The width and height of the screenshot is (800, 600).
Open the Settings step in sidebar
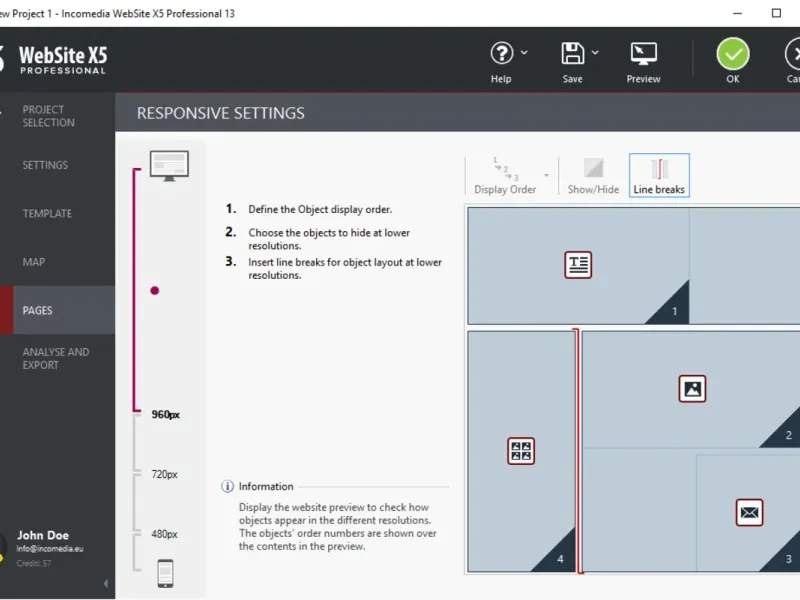[45, 165]
